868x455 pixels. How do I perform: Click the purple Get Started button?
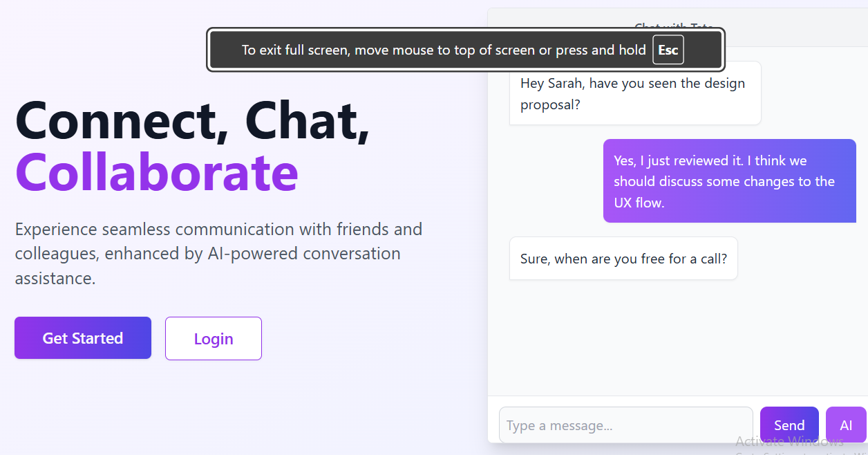tap(83, 338)
